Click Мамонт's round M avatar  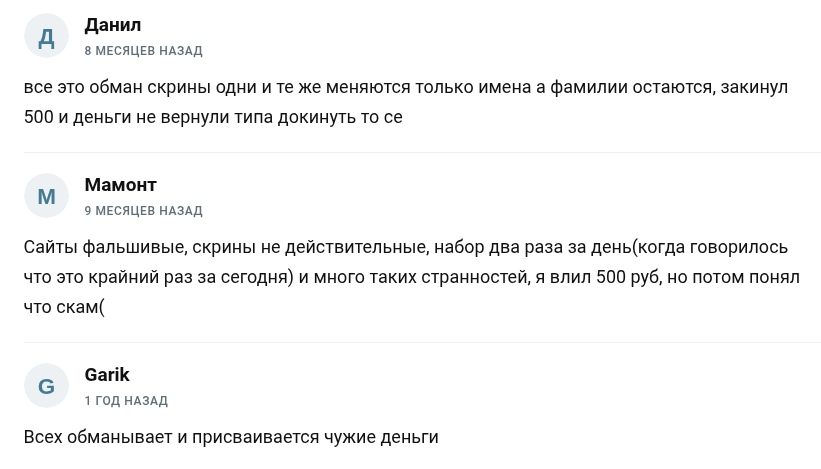point(46,197)
